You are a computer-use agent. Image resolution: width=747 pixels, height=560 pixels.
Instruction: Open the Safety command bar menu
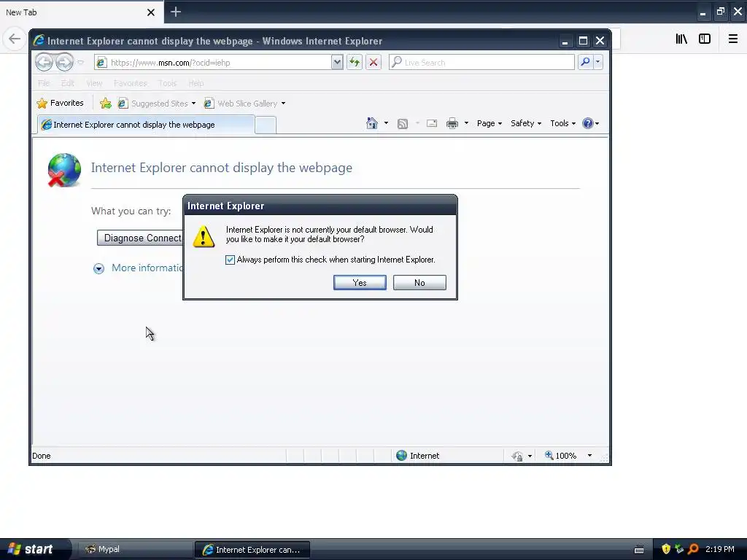[526, 123]
